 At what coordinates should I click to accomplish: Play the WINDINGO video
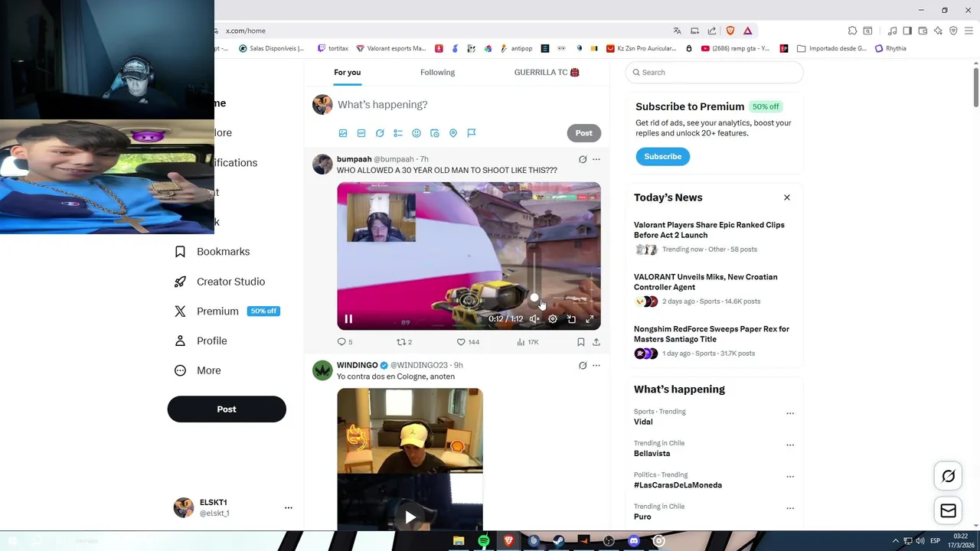pyautogui.click(x=410, y=517)
